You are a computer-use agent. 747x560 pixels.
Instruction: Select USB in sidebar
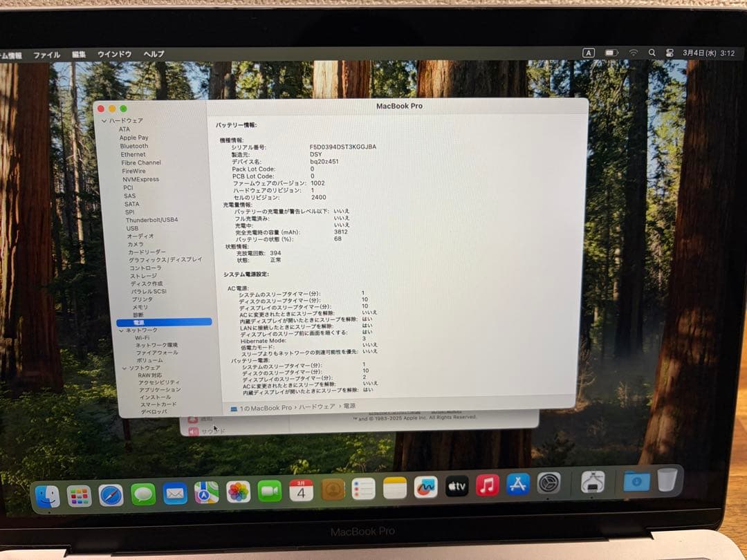(x=132, y=229)
